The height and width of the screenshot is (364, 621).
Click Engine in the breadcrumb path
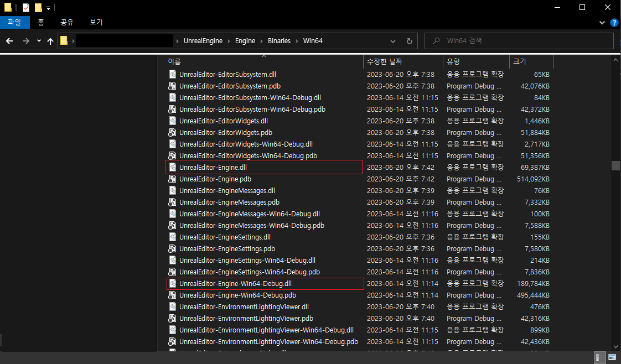(245, 41)
